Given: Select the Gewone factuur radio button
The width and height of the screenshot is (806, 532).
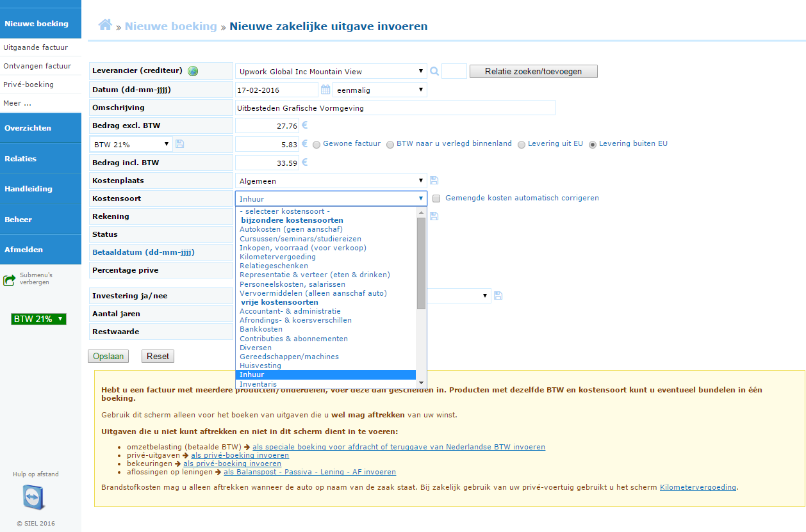Looking at the screenshot, I should [x=317, y=144].
